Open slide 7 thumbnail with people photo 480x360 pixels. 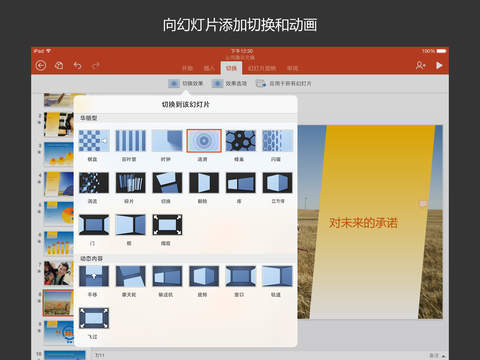click(59, 273)
